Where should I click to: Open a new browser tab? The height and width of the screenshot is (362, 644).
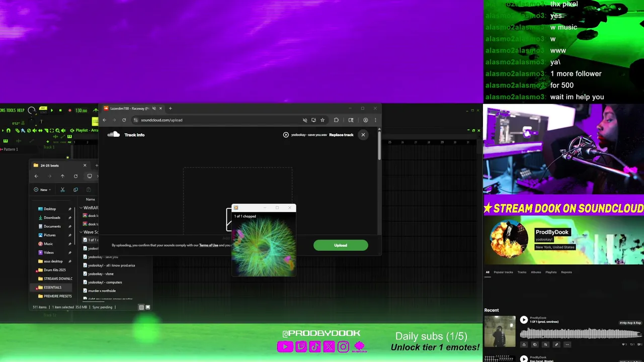click(x=170, y=108)
